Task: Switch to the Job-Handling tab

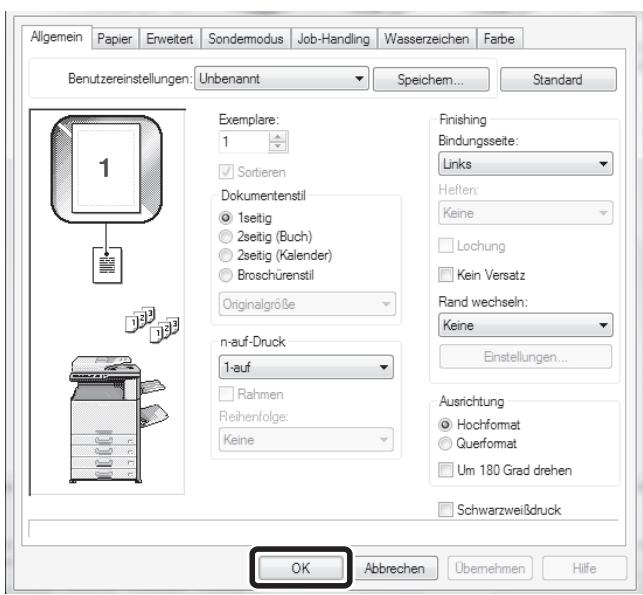Action: [x=334, y=39]
